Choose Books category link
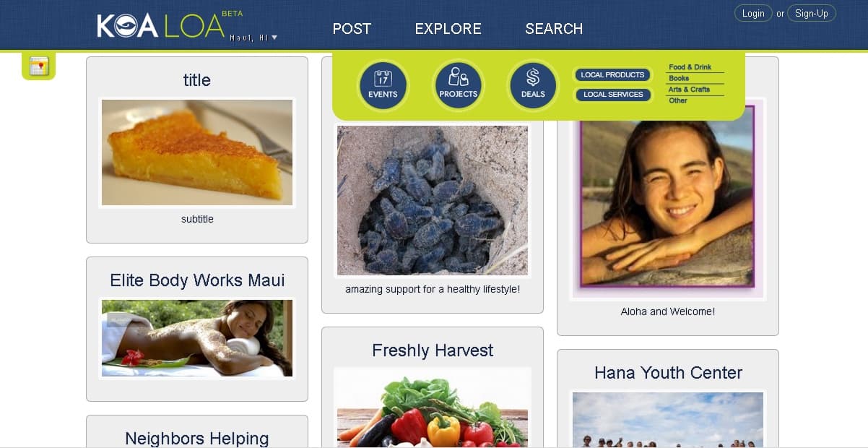Screen dimensions: 868x448 tap(679, 78)
